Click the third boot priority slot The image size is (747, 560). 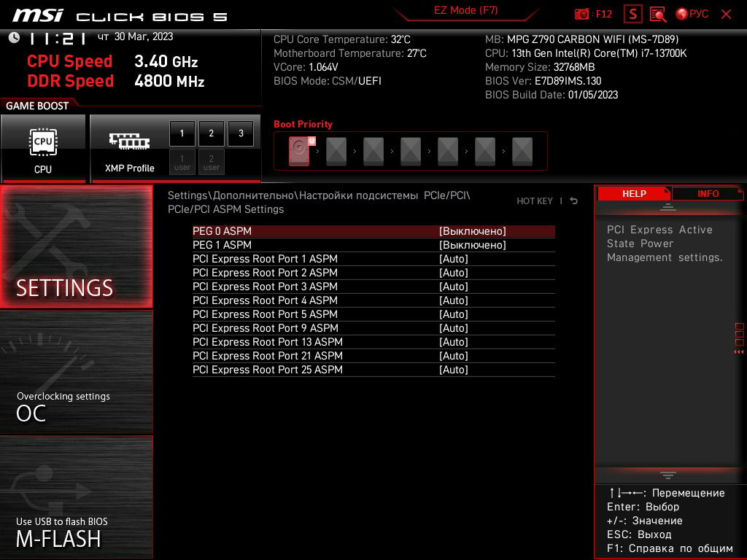373,151
